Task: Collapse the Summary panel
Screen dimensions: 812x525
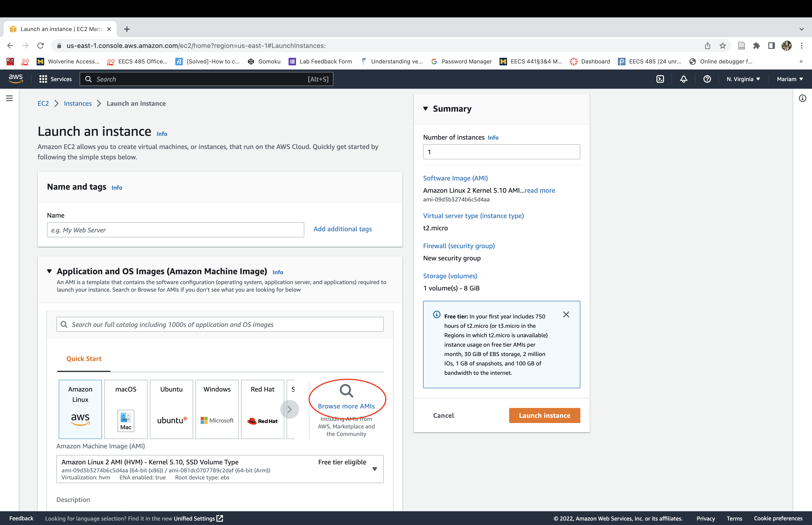Action: click(426, 109)
